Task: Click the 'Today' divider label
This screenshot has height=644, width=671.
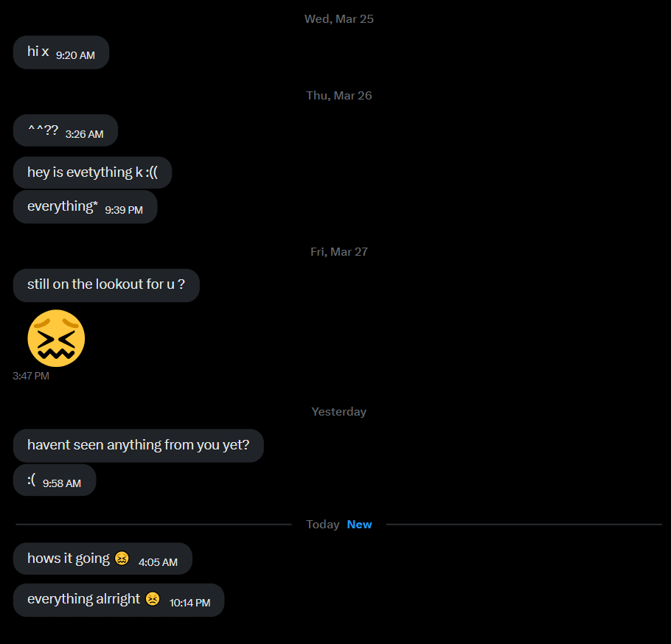Action: click(x=323, y=525)
